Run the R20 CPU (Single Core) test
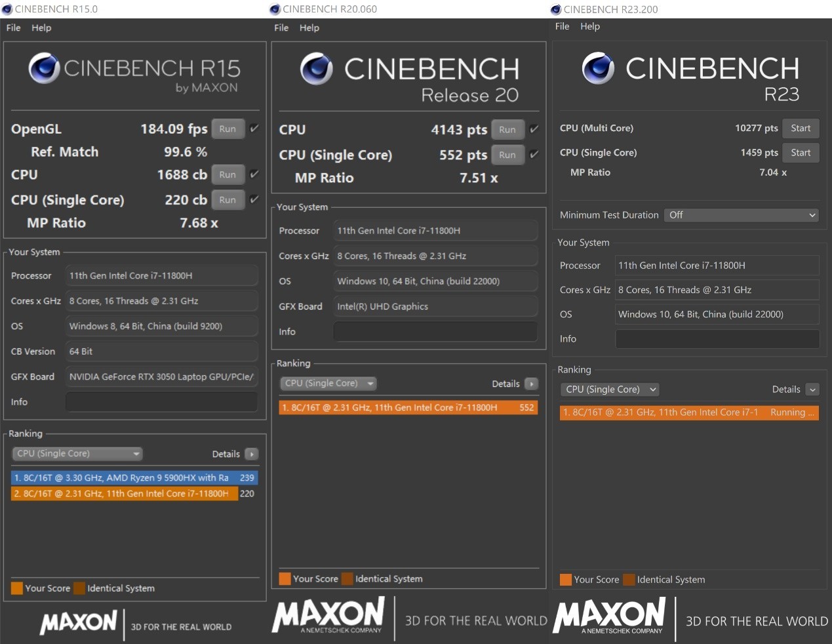 coord(507,155)
